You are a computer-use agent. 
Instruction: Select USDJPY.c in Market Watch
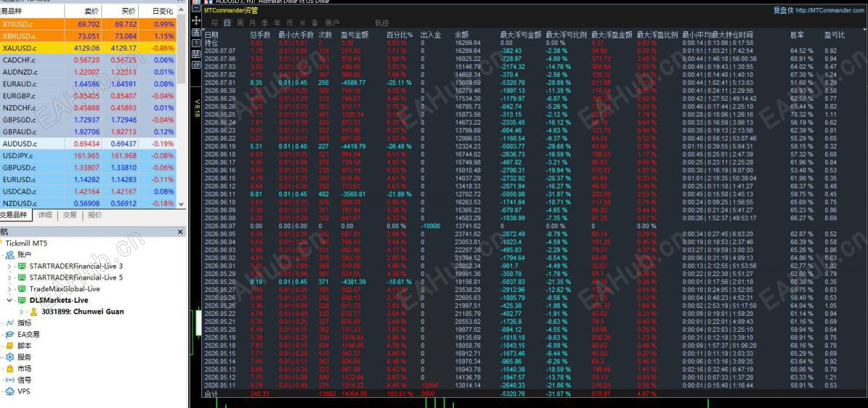pyautogui.click(x=88, y=156)
